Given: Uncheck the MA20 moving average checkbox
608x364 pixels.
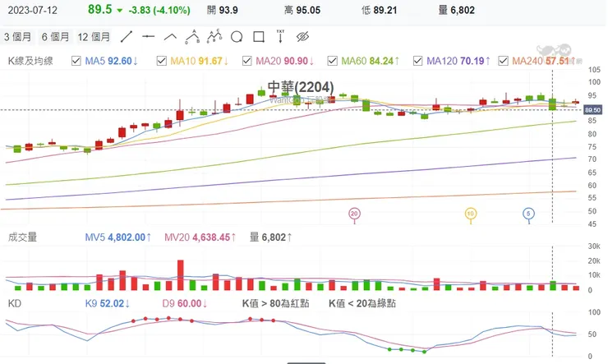Looking at the screenshot, I should [247, 61].
